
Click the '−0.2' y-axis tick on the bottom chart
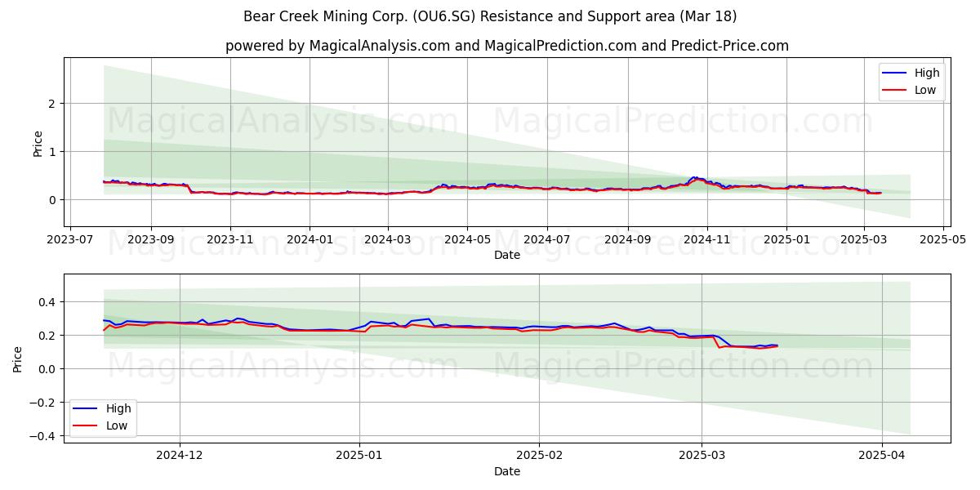pyautogui.click(x=41, y=403)
